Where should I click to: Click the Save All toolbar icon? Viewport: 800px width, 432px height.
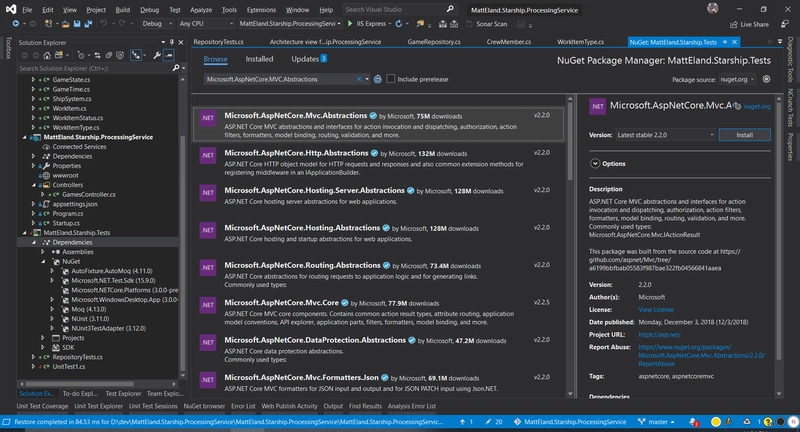tap(88, 23)
